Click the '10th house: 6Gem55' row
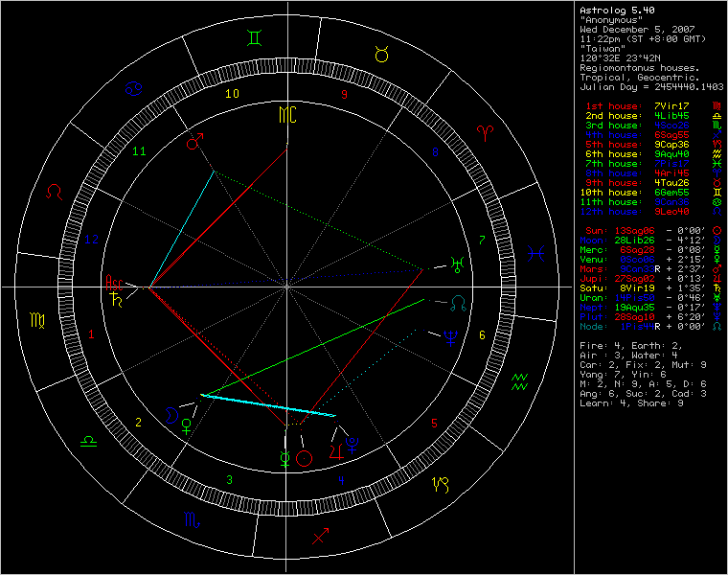The height and width of the screenshot is (575, 728). click(651, 193)
